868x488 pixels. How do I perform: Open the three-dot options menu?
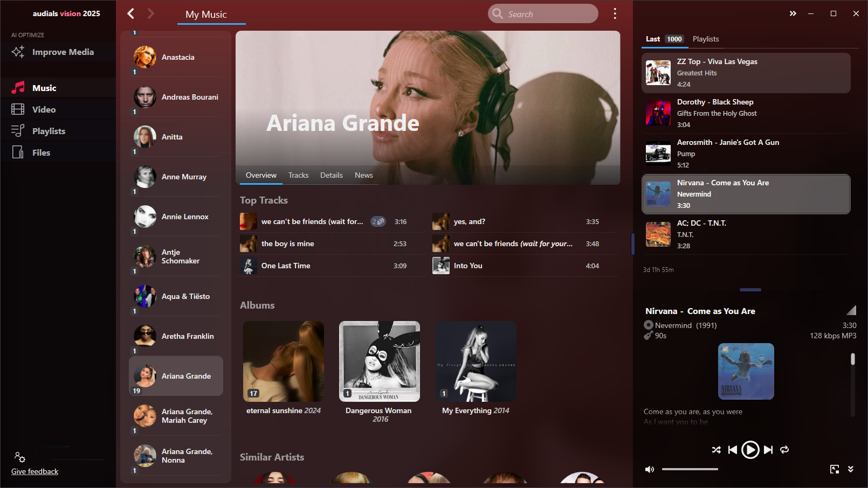point(615,14)
